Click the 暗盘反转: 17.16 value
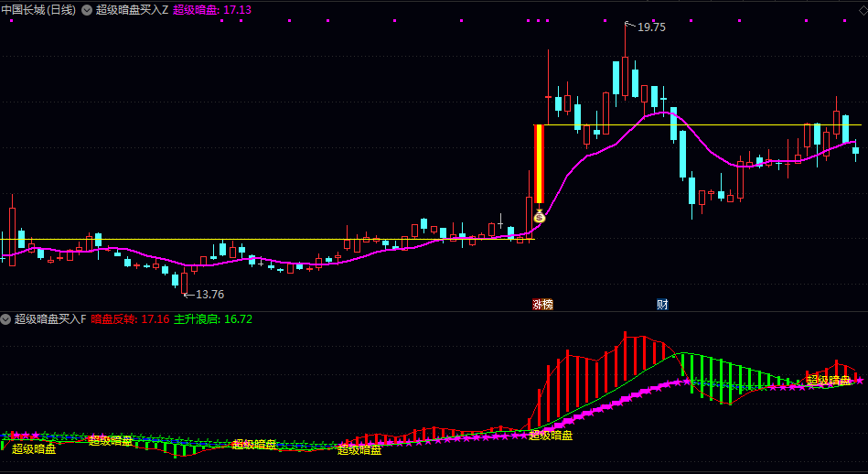 click(x=130, y=319)
